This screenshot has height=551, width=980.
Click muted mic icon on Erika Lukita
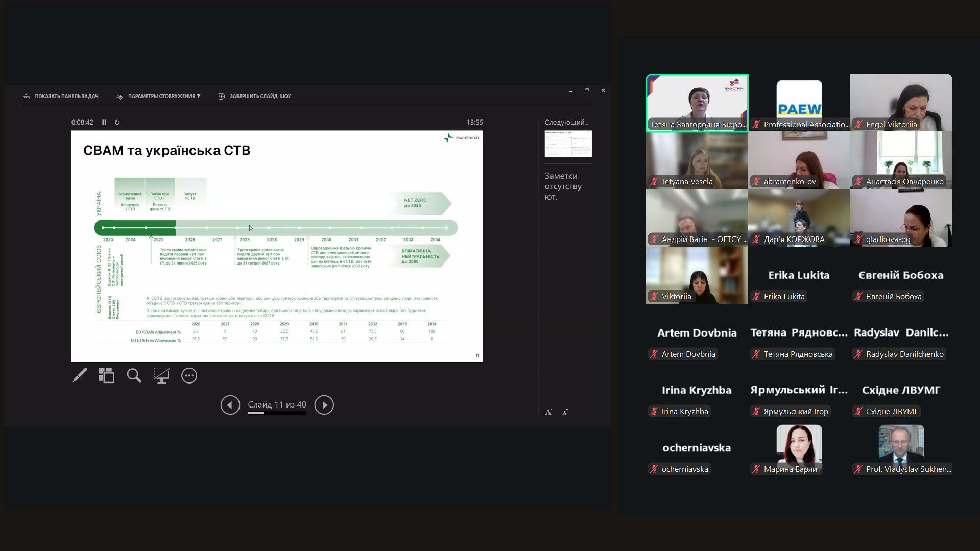click(x=756, y=297)
